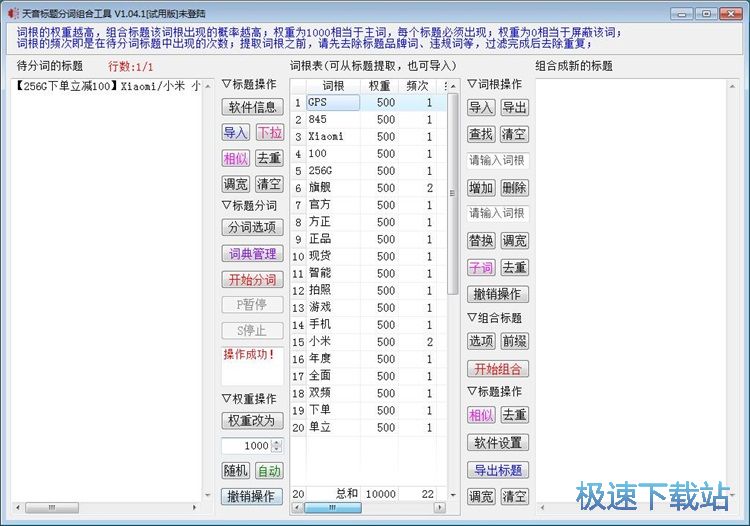This screenshot has width=750, height=526.
Task: Click 调宽 next to 替换
Action: point(514,241)
